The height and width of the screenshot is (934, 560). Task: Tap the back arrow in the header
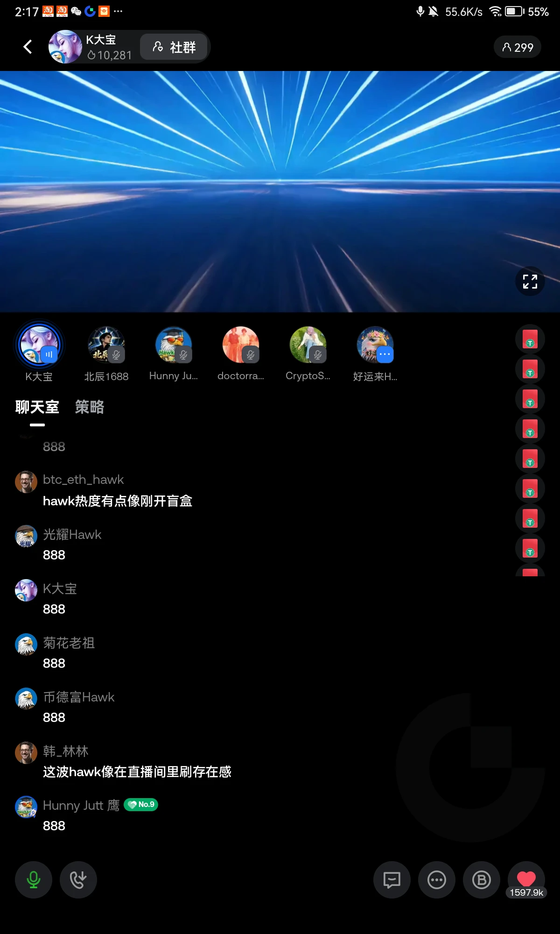(28, 47)
